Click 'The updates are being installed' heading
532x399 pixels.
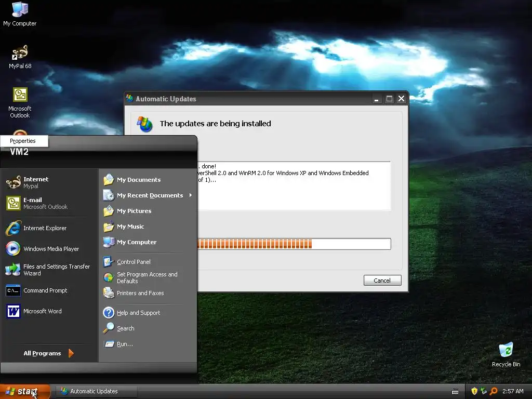point(216,124)
